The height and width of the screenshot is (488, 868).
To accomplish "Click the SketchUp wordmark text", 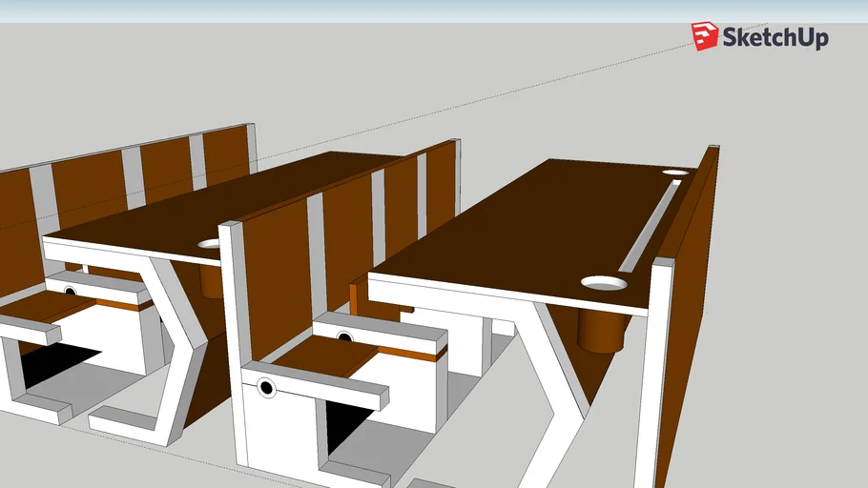I will [775, 37].
